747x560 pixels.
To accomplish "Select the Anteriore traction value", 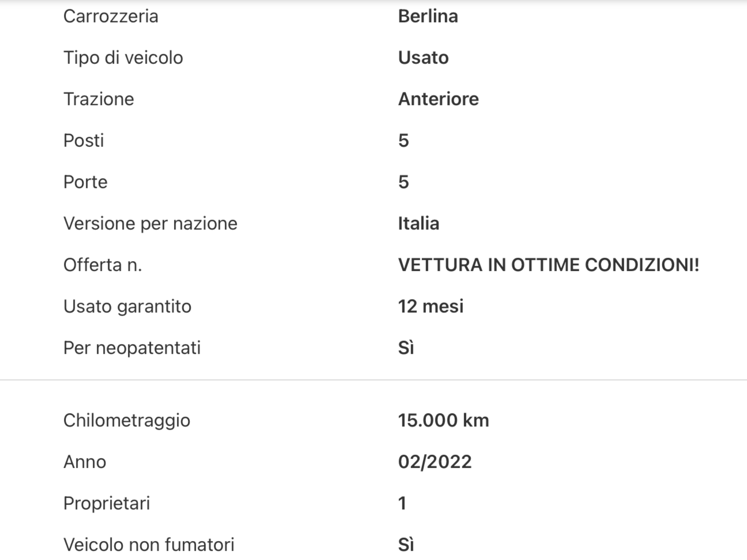I will click(x=438, y=99).
